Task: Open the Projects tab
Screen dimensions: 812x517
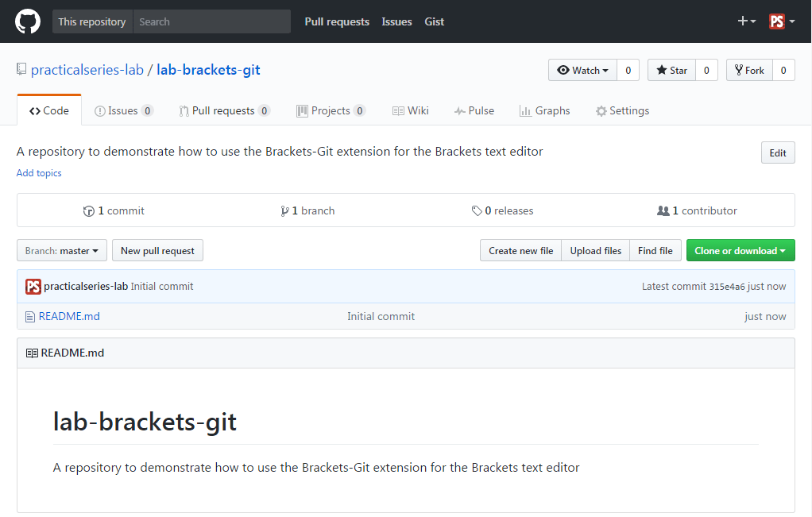Action: [331, 110]
